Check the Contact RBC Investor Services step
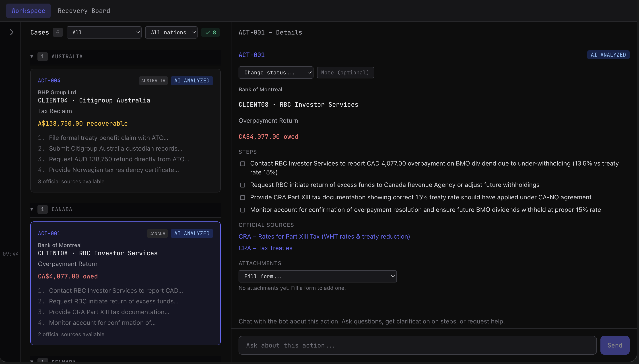 pyautogui.click(x=242, y=164)
